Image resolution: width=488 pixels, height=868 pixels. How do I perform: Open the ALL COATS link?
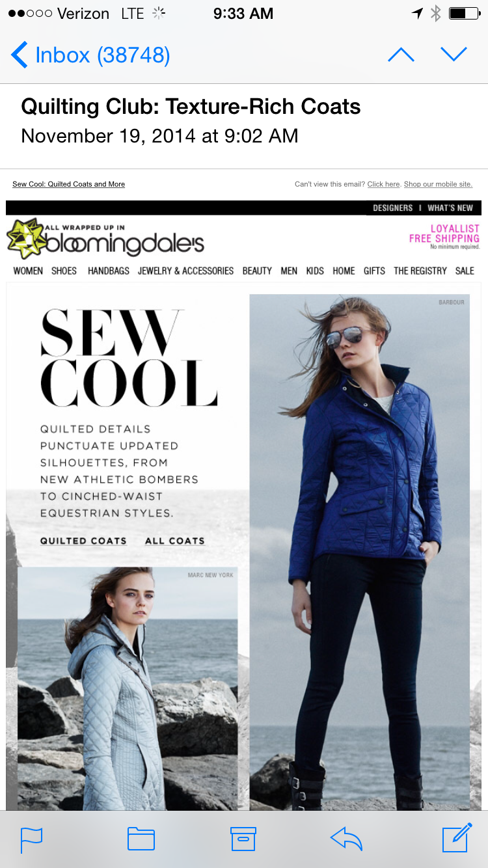click(175, 541)
